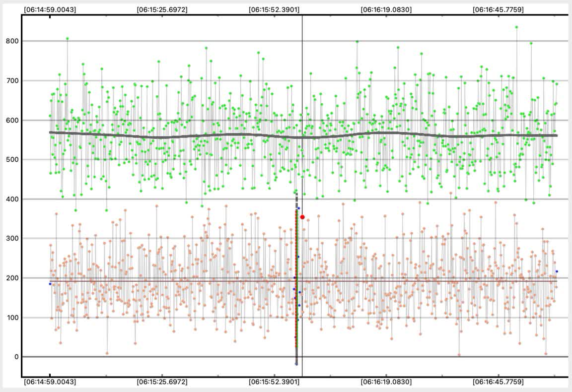Click the bottom axis label 06:14:59.0043
Screen dimensions: 572x392
[x=50, y=382]
